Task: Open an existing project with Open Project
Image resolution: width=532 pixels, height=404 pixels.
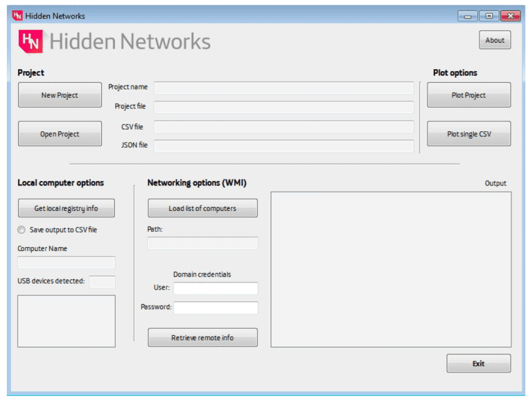Action: (x=60, y=134)
